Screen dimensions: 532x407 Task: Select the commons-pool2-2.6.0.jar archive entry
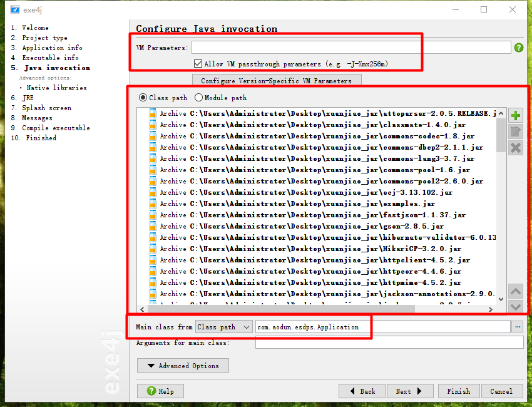pos(316,181)
